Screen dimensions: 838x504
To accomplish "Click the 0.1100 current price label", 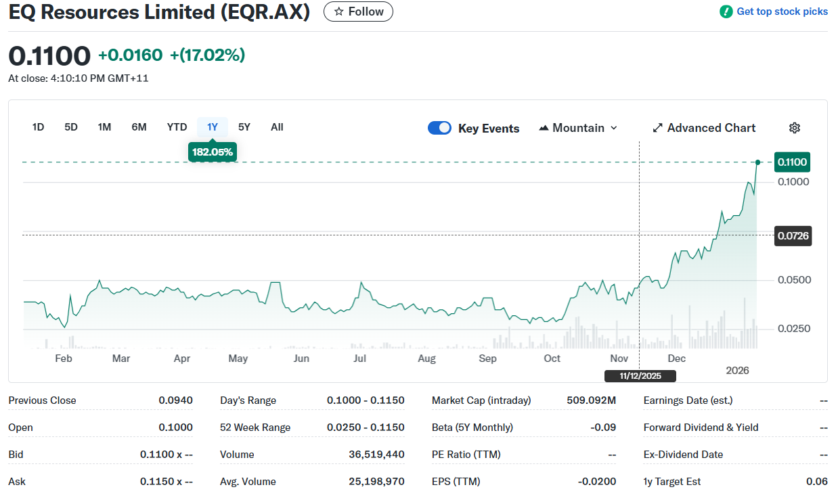I will tap(792, 162).
